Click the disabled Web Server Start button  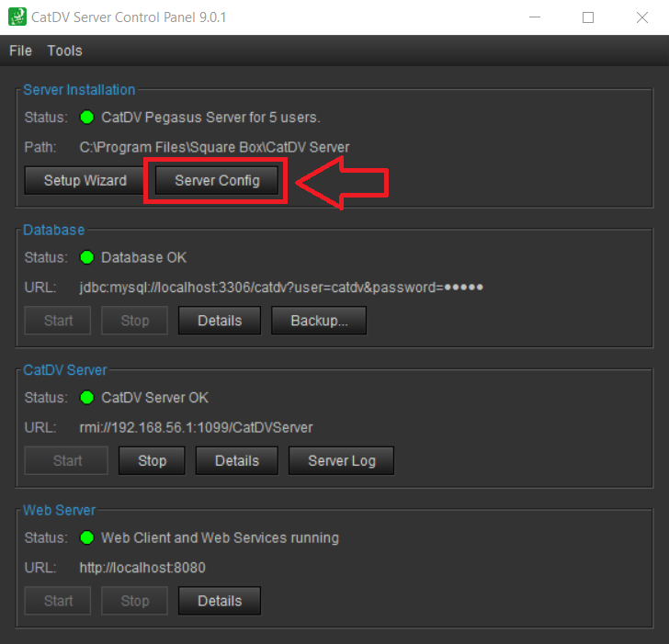pyautogui.click(x=58, y=601)
